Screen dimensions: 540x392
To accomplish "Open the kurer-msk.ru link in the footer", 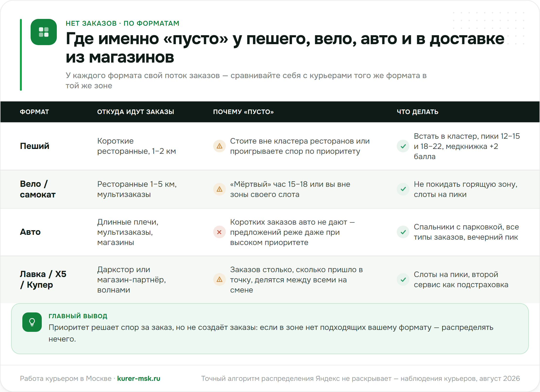I will click(139, 378).
